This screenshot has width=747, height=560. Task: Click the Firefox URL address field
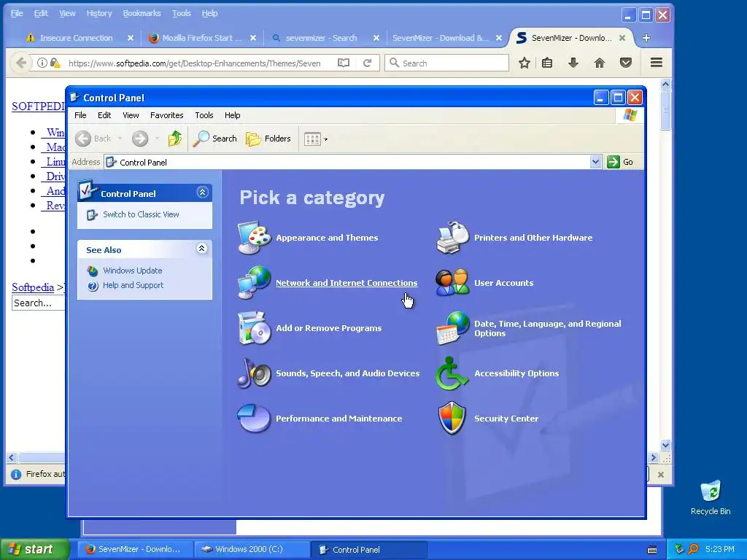pyautogui.click(x=196, y=63)
